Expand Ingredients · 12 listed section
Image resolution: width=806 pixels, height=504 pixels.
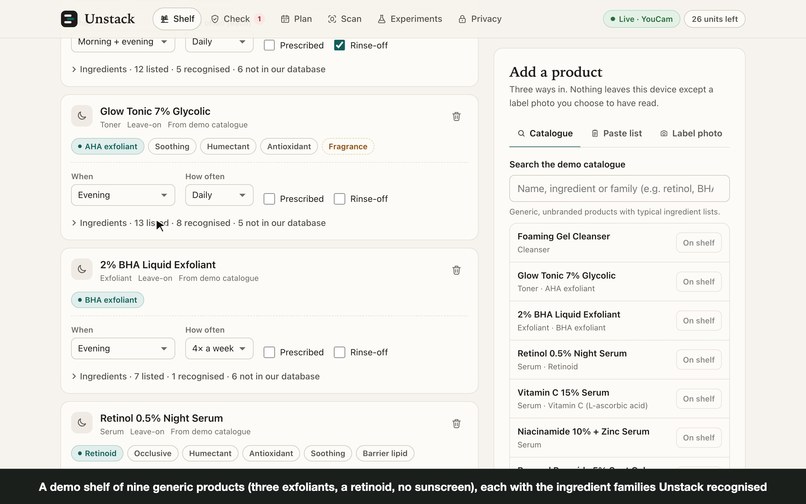[198, 69]
